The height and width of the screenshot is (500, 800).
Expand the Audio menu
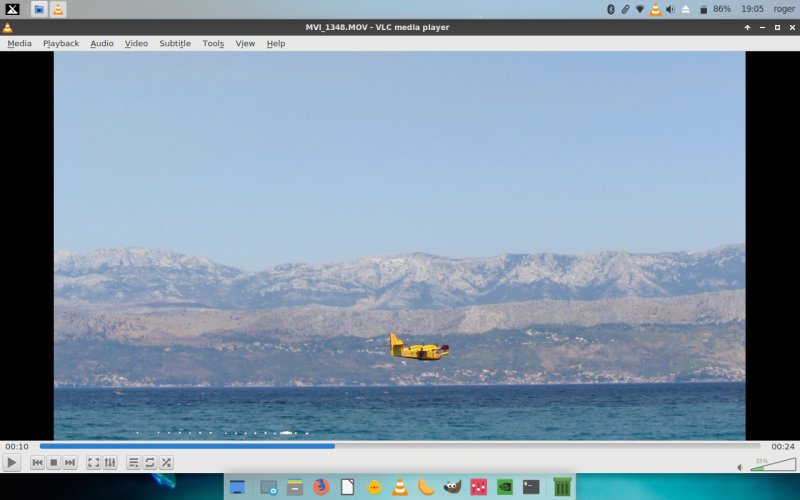click(x=101, y=43)
